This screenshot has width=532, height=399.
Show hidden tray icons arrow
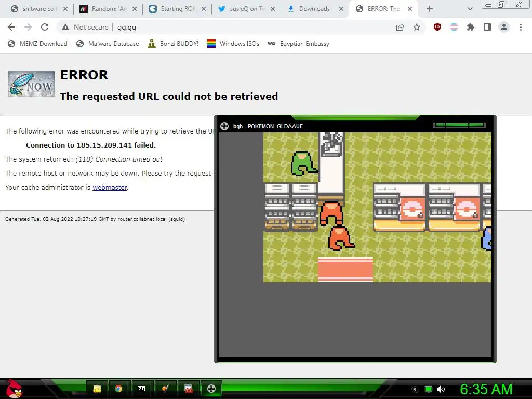[x=415, y=390]
